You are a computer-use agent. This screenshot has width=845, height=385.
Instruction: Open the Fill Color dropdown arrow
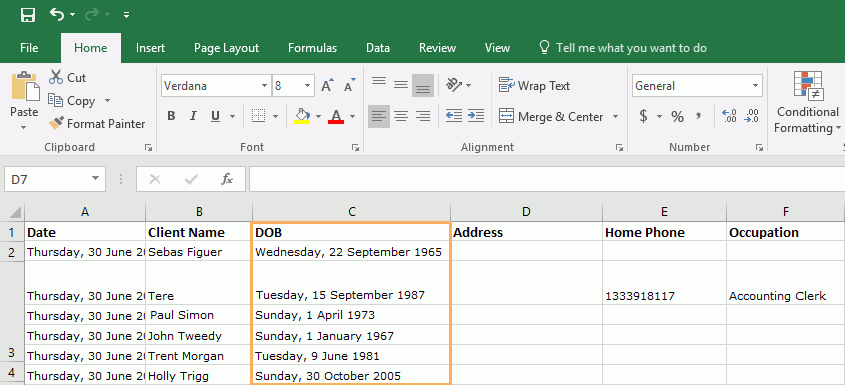click(x=318, y=116)
